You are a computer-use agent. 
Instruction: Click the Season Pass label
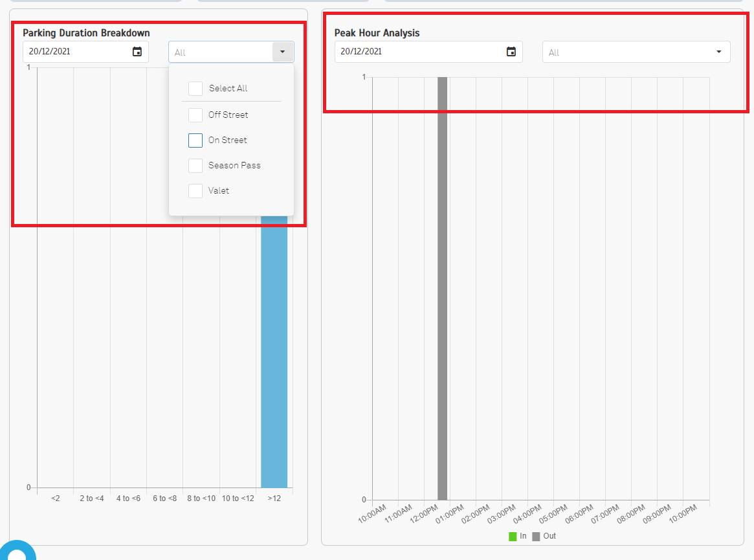[234, 166]
